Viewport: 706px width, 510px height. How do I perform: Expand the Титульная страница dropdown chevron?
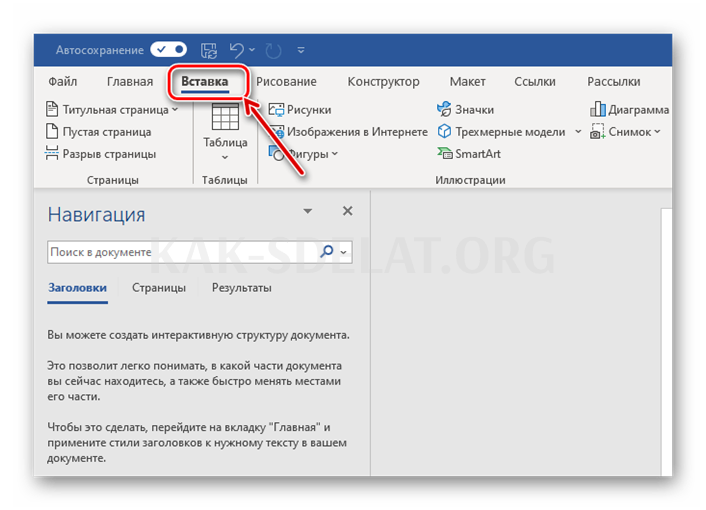[x=175, y=109]
